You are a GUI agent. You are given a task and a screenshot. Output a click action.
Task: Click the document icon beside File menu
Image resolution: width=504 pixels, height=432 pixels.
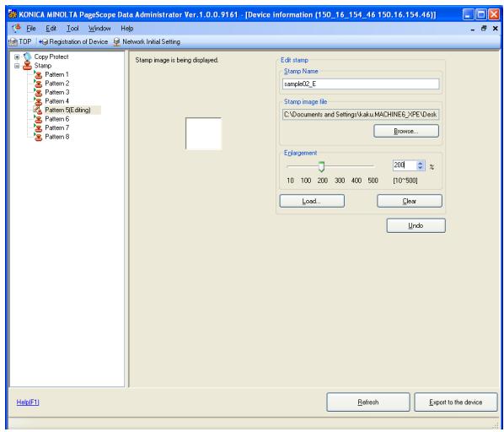coord(16,29)
